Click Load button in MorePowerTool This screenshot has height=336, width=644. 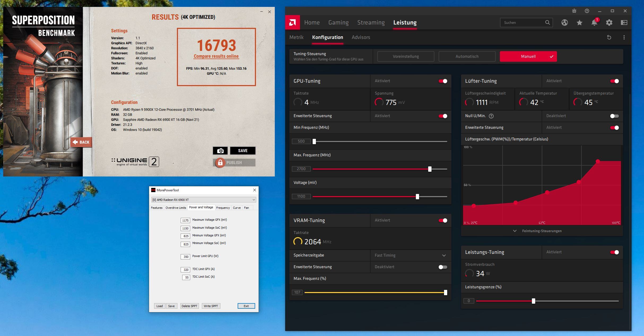159,306
